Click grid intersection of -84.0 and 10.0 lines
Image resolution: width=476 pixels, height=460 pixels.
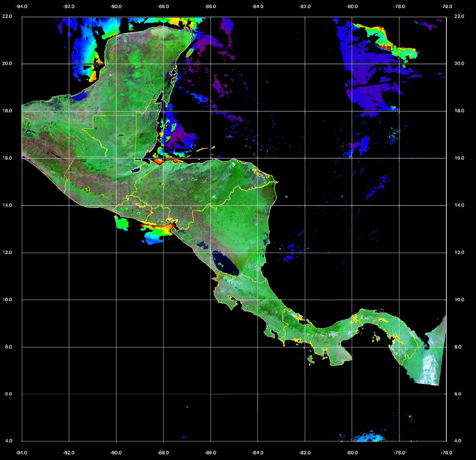tap(258, 300)
